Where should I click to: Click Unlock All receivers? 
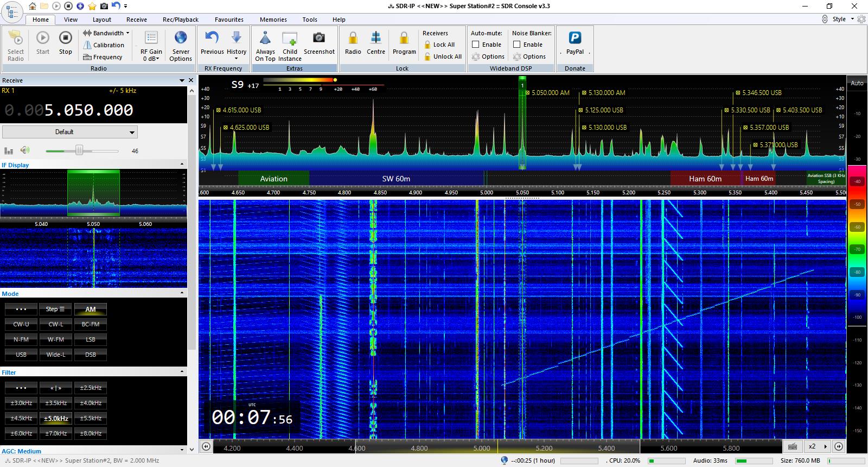coord(447,56)
